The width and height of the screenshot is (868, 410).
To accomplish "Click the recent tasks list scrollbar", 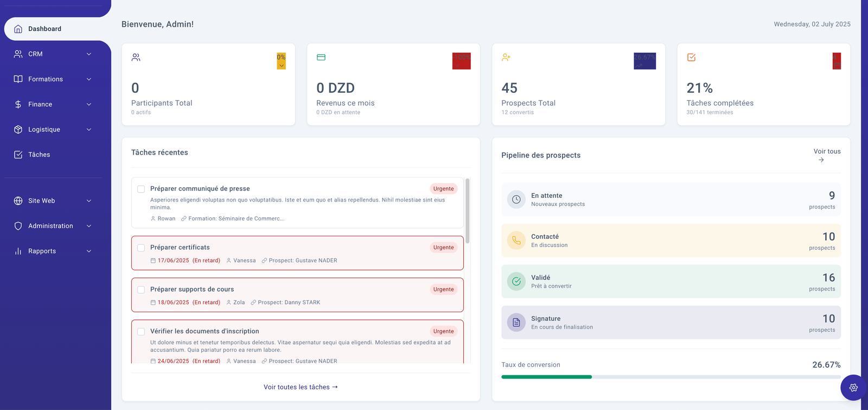I will coord(467,212).
